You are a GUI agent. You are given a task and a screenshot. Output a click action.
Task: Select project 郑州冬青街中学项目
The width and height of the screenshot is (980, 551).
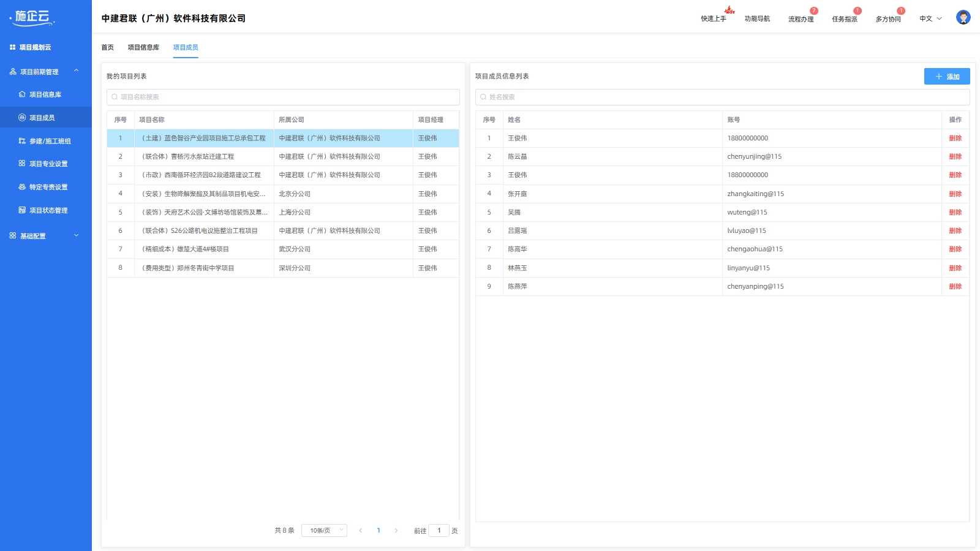pyautogui.click(x=283, y=268)
